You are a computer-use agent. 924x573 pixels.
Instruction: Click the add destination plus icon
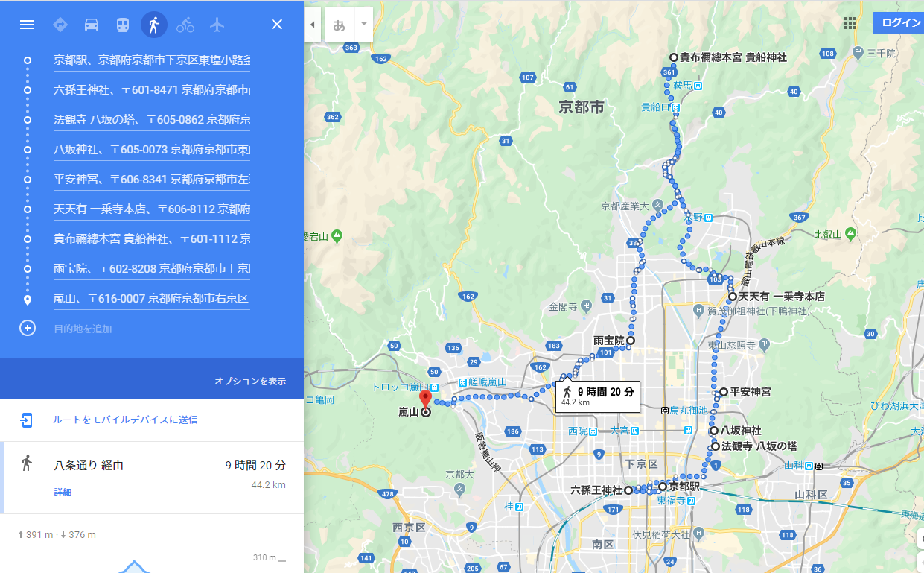(x=28, y=328)
